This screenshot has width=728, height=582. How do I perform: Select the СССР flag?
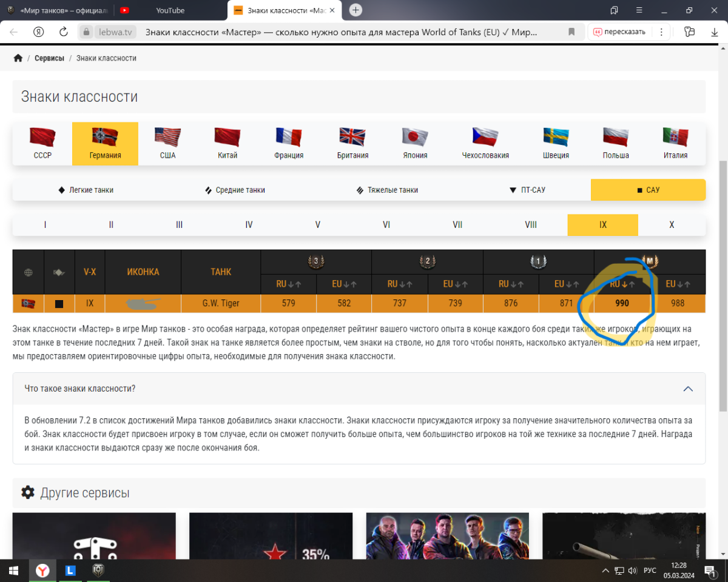42,137
